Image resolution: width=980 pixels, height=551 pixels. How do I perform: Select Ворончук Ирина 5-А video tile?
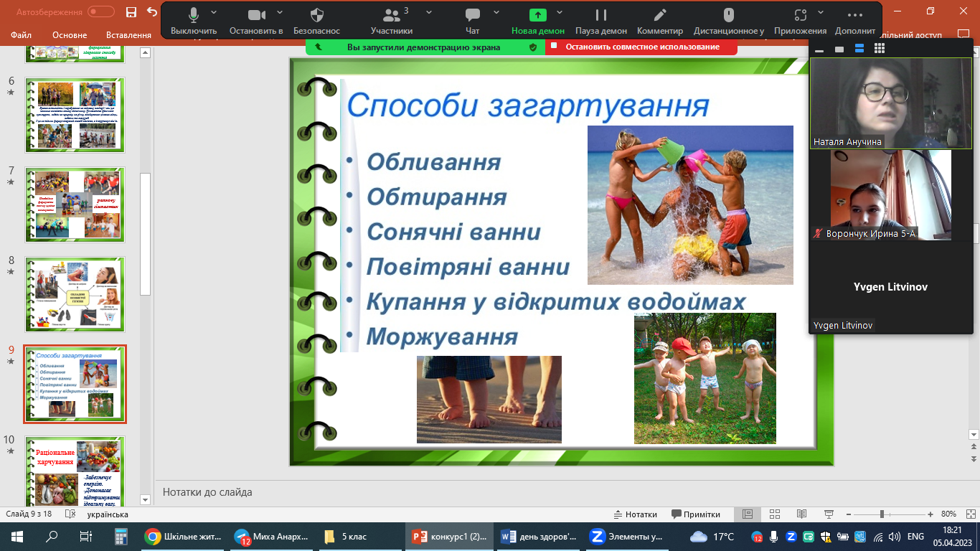pyautogui.click(x=891, y=194)
